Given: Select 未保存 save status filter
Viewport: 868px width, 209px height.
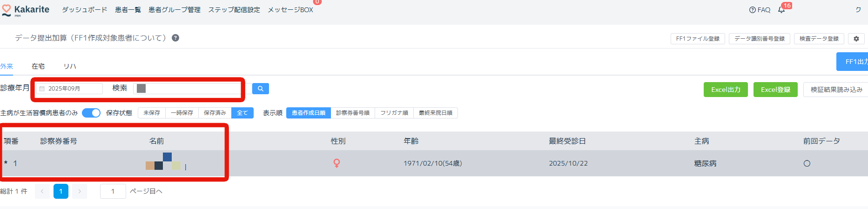Looking at the screenshot, I should (x=152, y=113).
